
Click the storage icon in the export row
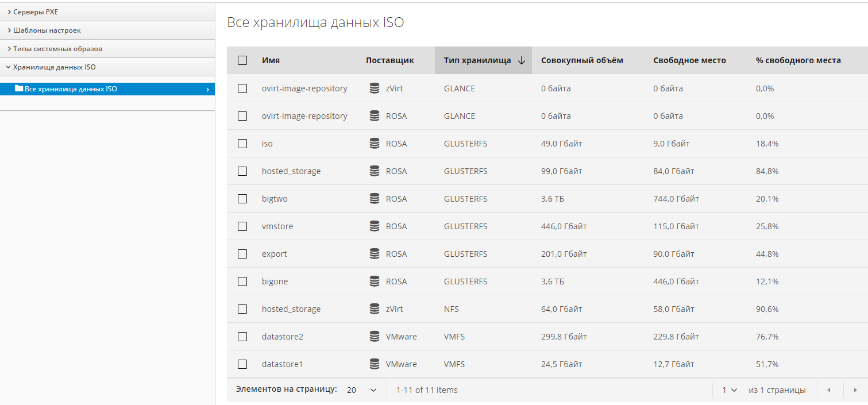375,254
